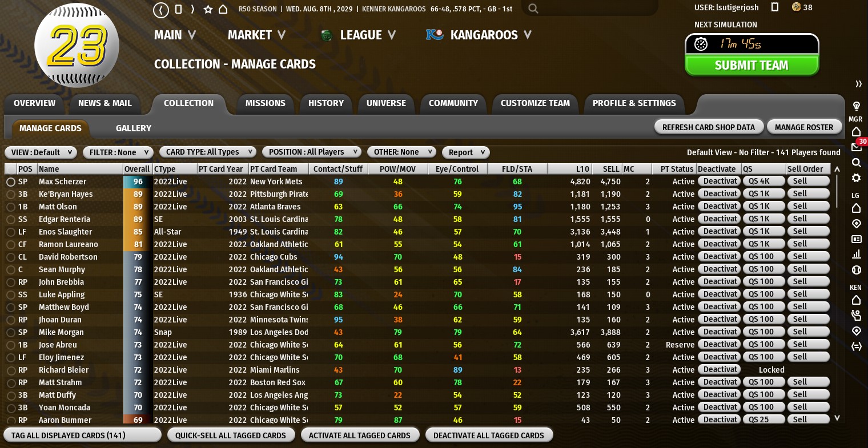
Task: Open the sidebar settings gear icon
Action: (856, 178)
